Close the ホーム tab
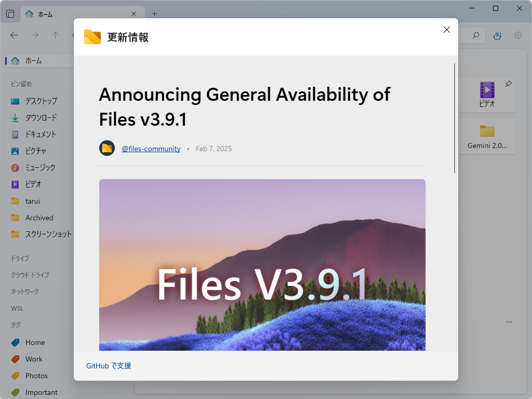This screenshot has height=399, width=532. coord(134,14)
